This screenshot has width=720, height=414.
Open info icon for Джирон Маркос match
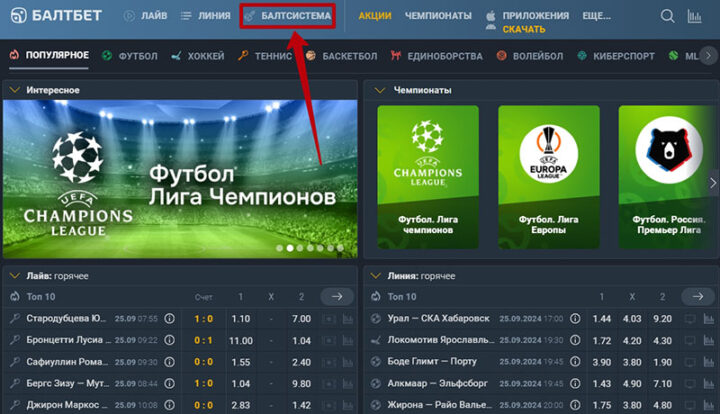(169, 405)
